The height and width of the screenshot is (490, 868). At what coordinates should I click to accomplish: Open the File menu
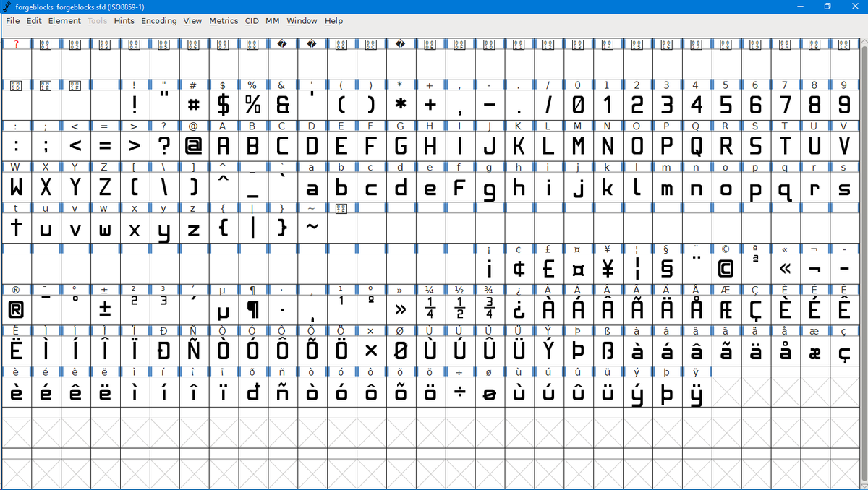point(13,21)
